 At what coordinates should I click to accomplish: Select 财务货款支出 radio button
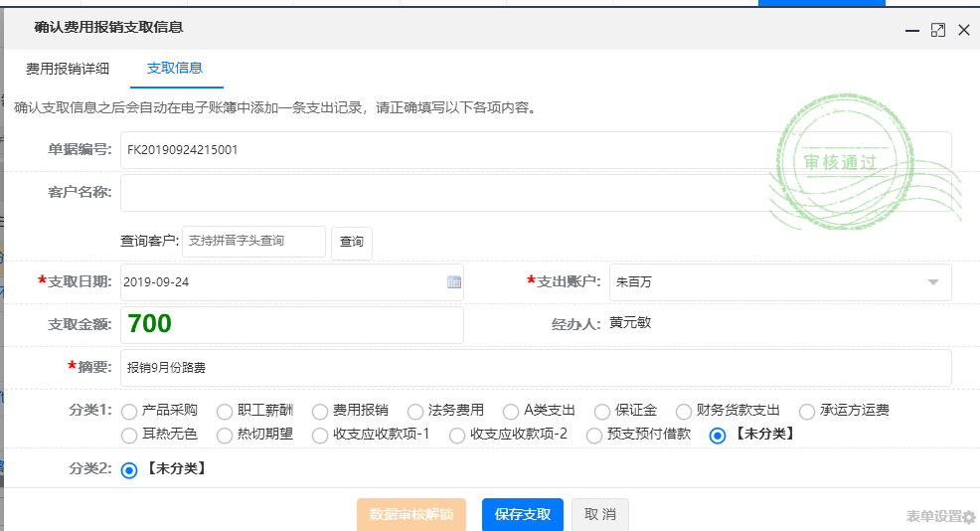pos(684,412)
